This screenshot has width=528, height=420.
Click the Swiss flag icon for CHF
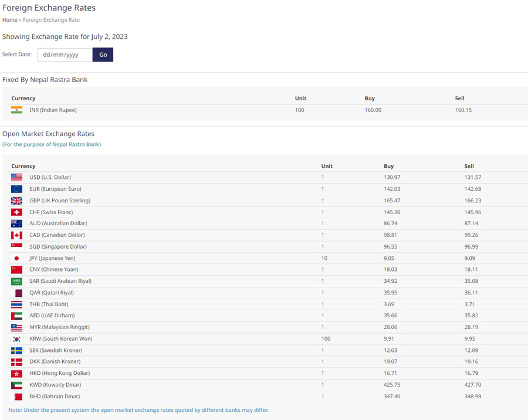(16, 212)
